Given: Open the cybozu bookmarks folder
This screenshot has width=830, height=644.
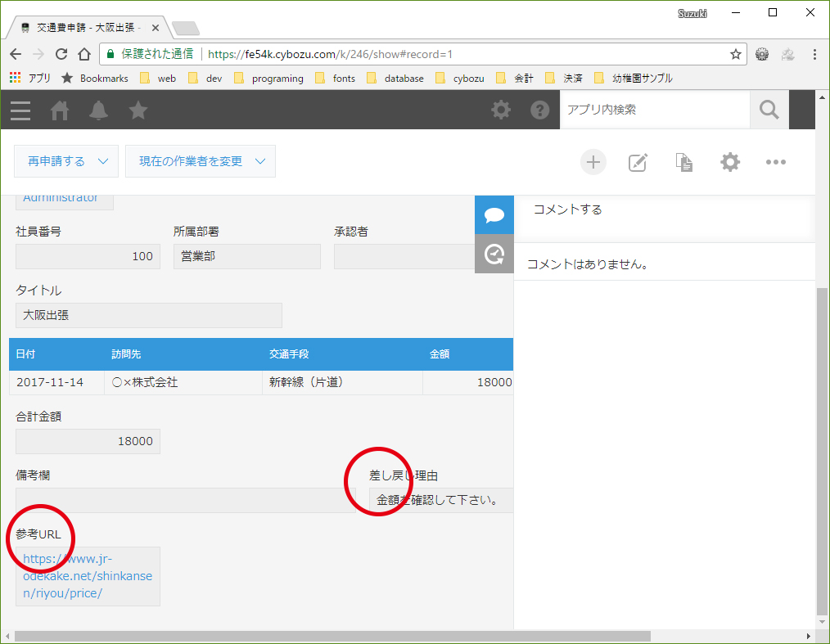Looking at the screenshot, I should coord(459,79).
